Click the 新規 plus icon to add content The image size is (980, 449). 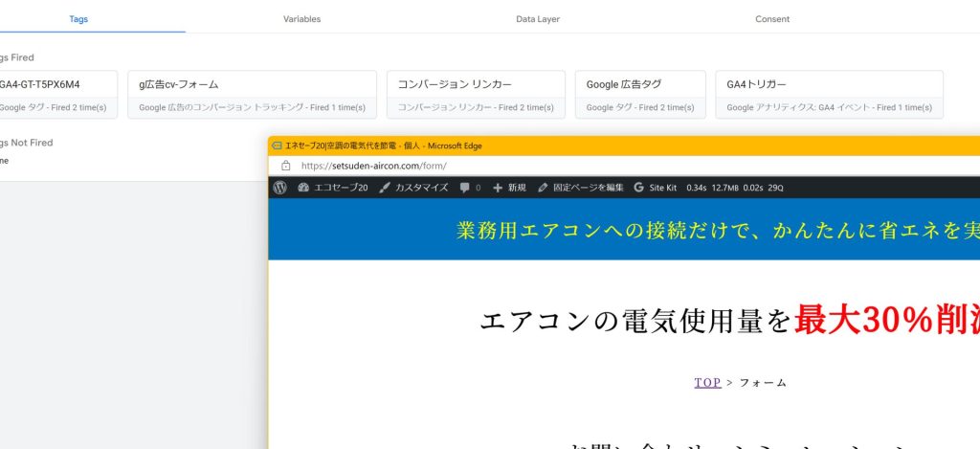click(498, 188)
